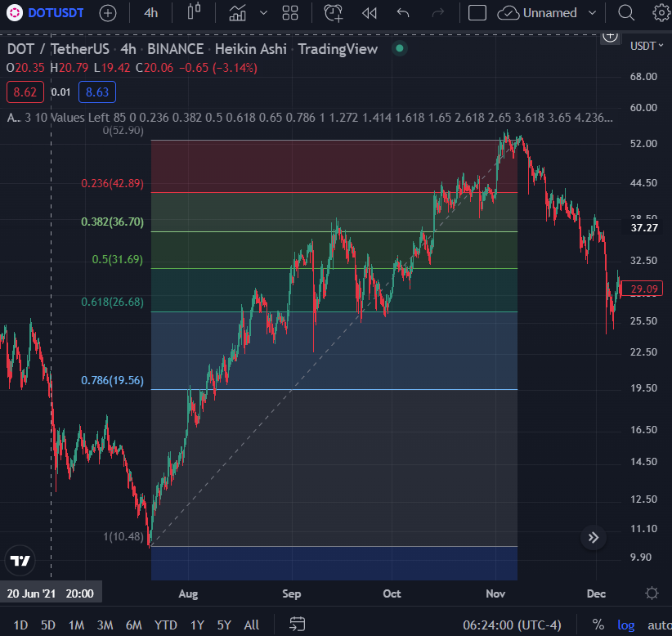Open the candle chart style selector
672x636 pixels.
(194, 12)
